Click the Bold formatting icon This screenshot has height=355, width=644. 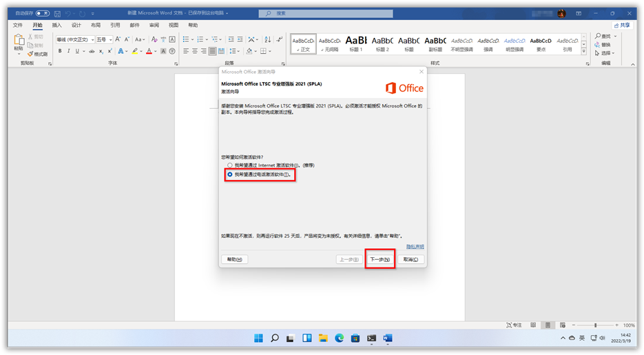60,52
